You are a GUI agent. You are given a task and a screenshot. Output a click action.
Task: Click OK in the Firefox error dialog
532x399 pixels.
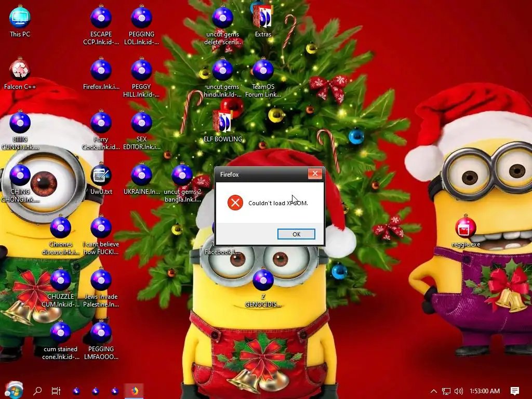click(x=296, y=234)
